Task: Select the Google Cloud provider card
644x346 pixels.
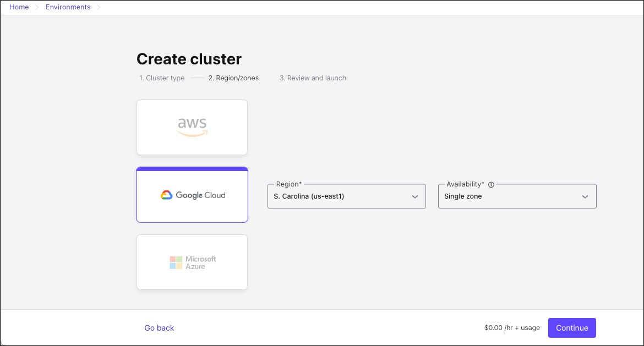Action: tap(192, 195)
